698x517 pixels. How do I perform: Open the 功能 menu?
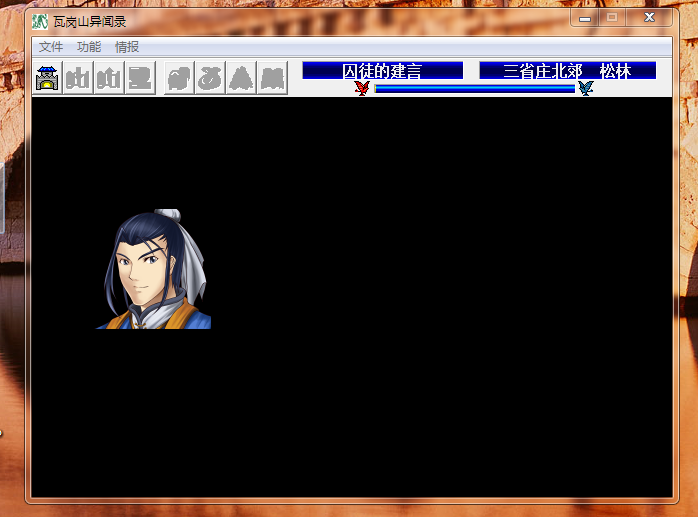click(x=89, y=47)
